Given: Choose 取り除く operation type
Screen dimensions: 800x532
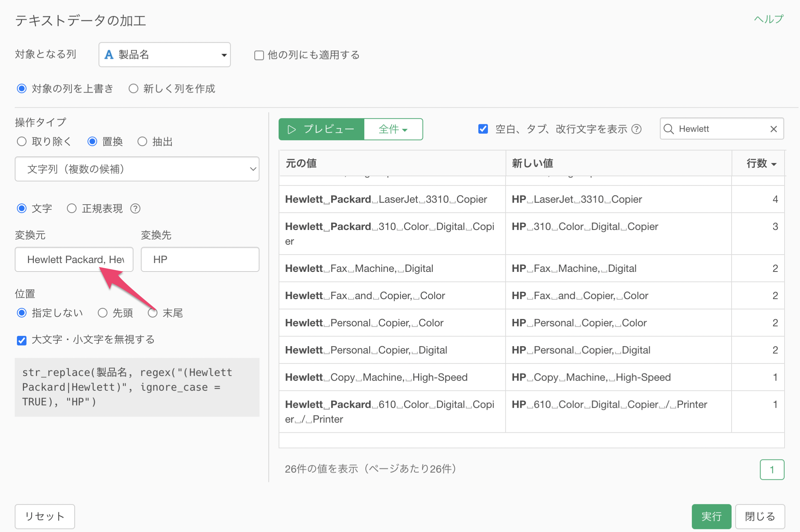Looking at the screenshot, I should click(22, 142).
